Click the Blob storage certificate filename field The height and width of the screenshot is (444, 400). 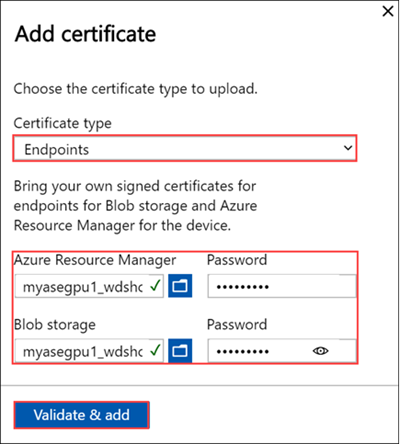[89, 351]
